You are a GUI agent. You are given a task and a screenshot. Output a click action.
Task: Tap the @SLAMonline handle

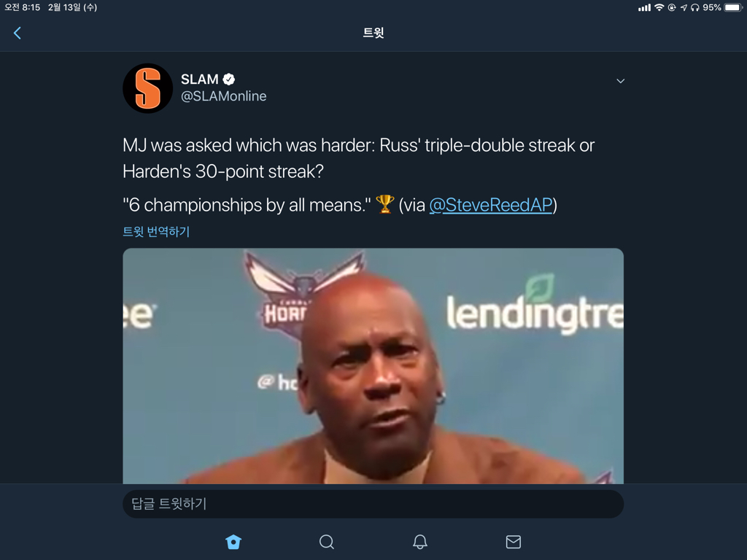pyautogui.click(x=223, y=96)
